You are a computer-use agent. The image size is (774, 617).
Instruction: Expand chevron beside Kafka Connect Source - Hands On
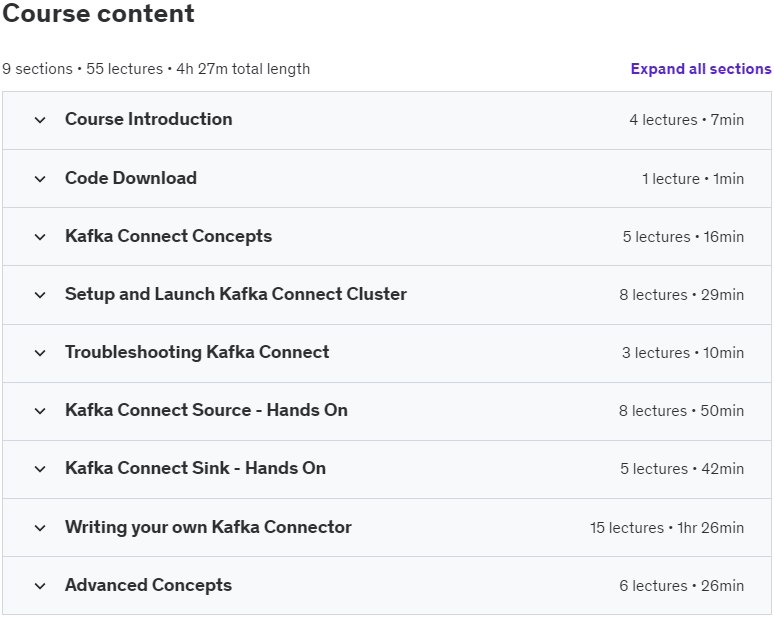pos(40,411)
